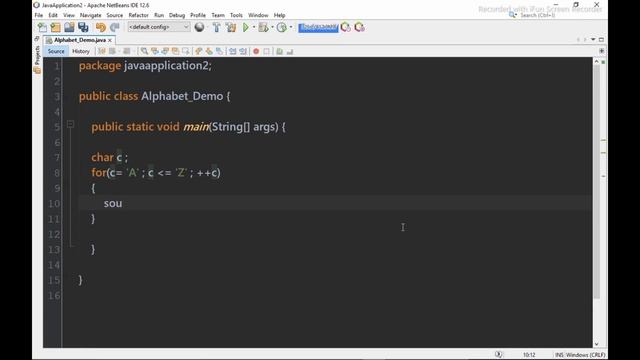The width and height of the screenshot is (640, 360).
Task: Click the Profile Project clock icon
Action: [282, 27]
